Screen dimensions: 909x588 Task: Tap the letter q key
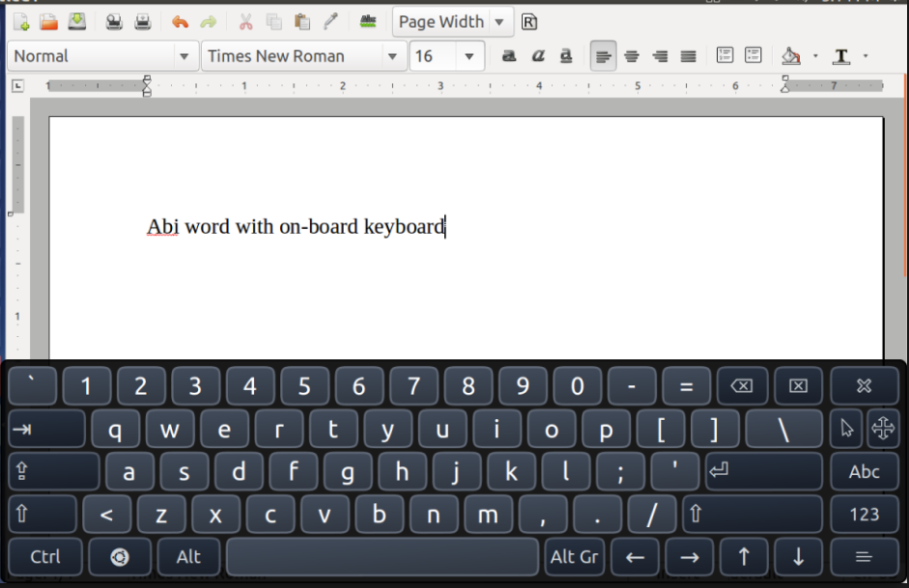point(115,429)
